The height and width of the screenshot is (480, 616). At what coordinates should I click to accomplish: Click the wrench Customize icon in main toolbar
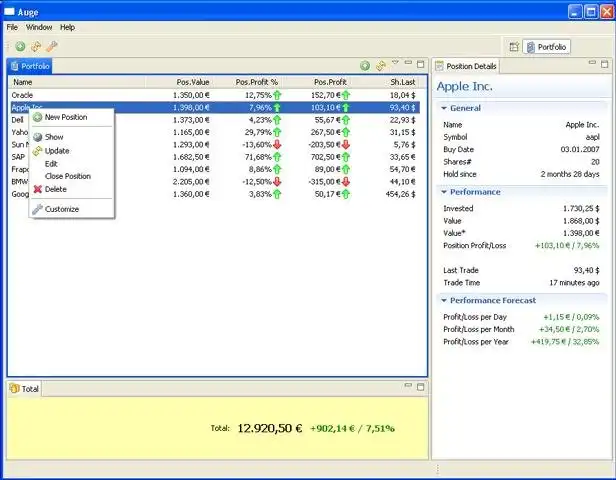point(52,46)
